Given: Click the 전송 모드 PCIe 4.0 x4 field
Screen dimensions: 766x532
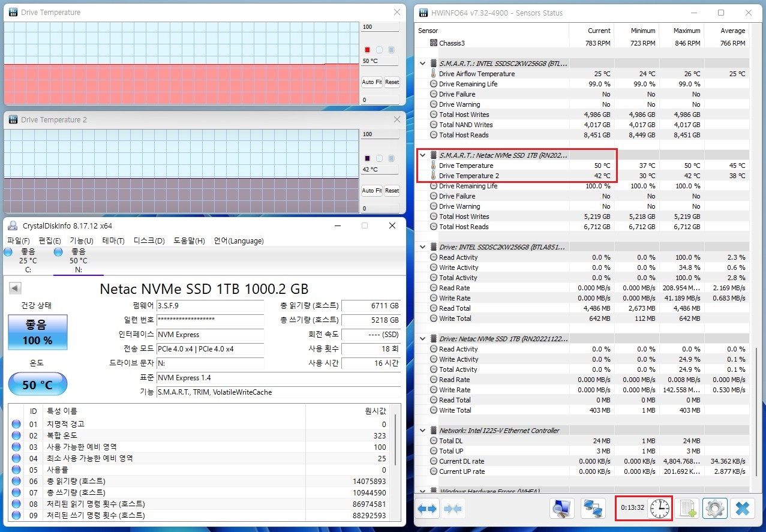Looking at the screenshot, I should [x=209, y=349].
